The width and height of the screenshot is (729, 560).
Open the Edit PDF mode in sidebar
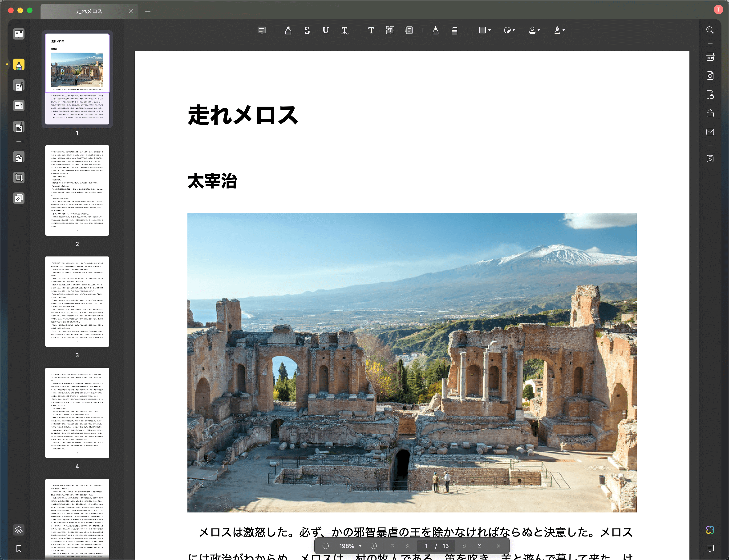pyautogui.click(x=19, y=86)
